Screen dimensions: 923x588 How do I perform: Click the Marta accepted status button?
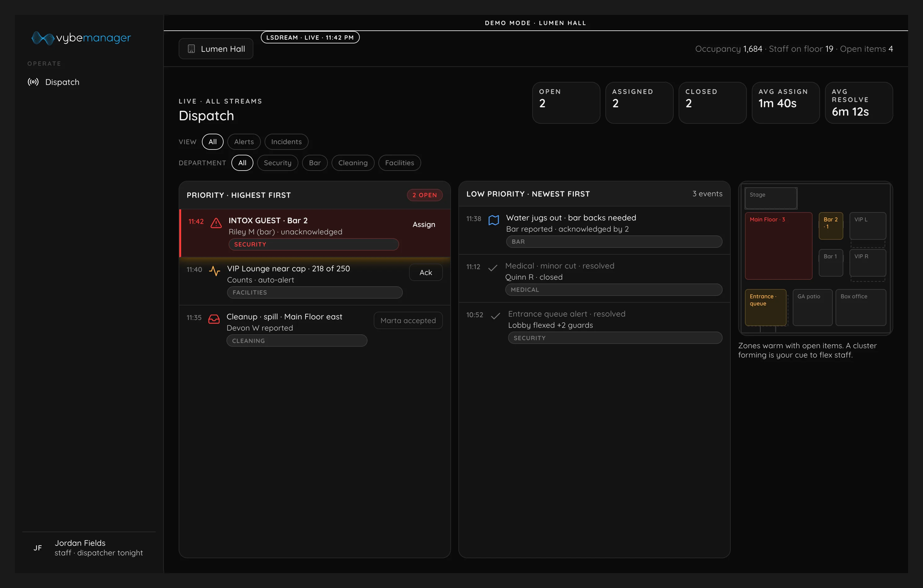coord(408,320)
